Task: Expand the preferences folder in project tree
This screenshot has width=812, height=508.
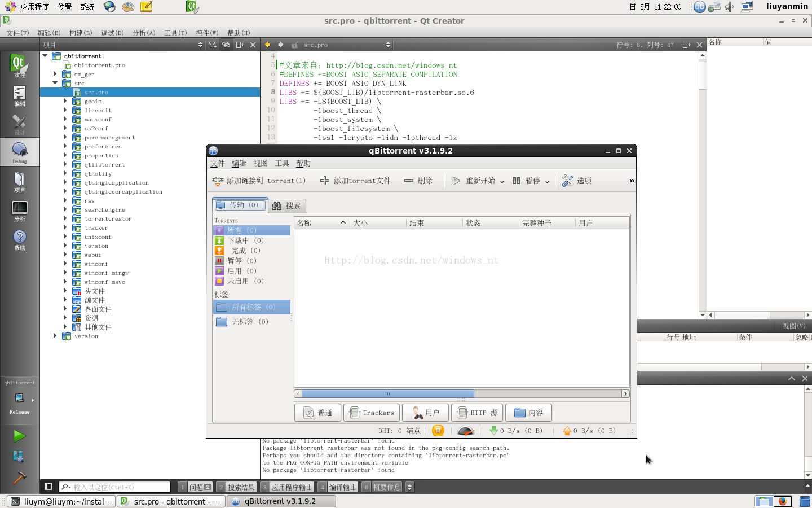Action: 65,146
